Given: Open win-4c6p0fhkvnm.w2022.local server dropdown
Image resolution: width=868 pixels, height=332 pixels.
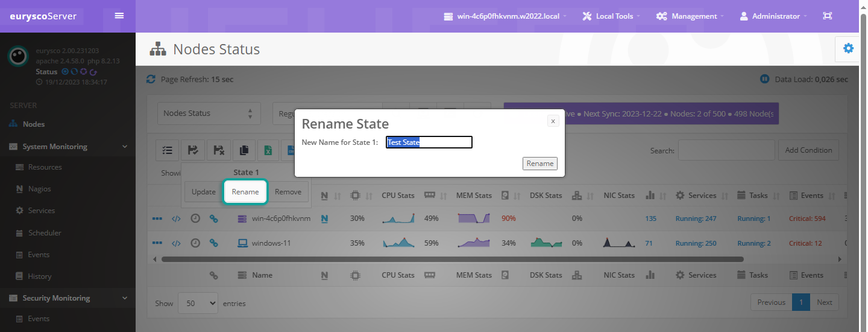Looking at the screenshot, I should pyautogui.click(x=505, y=16).
